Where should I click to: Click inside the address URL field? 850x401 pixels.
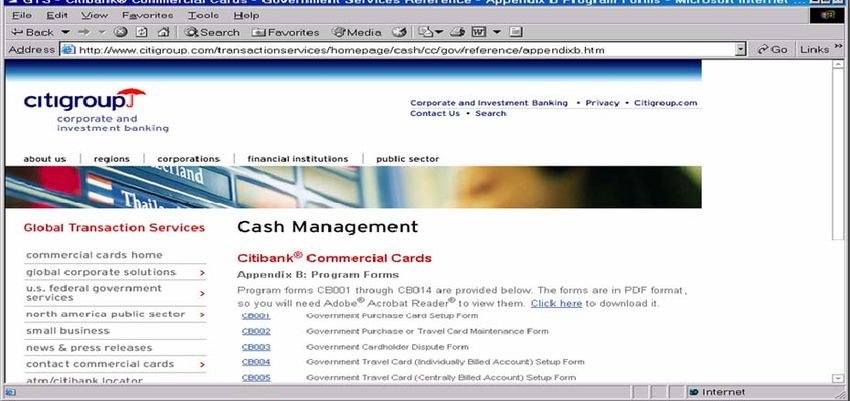pos(404,50)
